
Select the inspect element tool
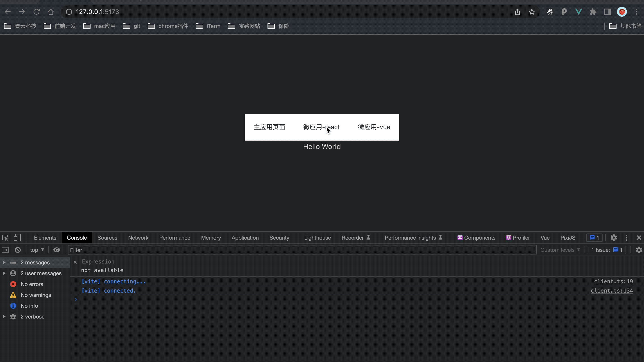pos(5,237)
